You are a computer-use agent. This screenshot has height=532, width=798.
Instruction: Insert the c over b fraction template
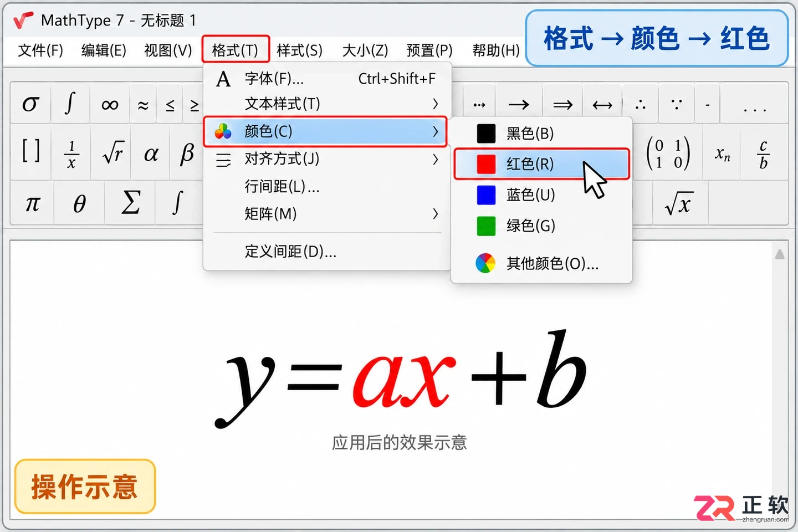[764, 153]
